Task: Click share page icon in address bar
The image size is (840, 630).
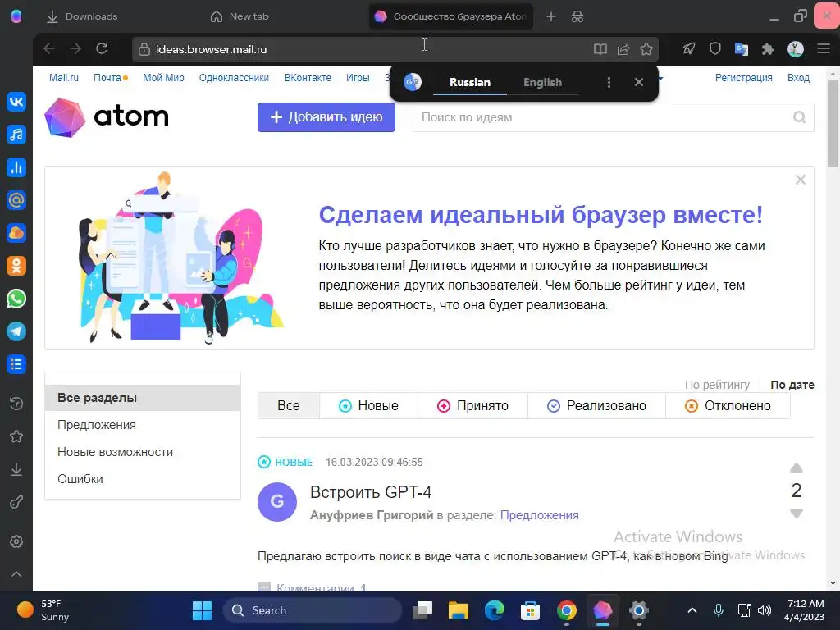Action: click(x=623, y=49)
